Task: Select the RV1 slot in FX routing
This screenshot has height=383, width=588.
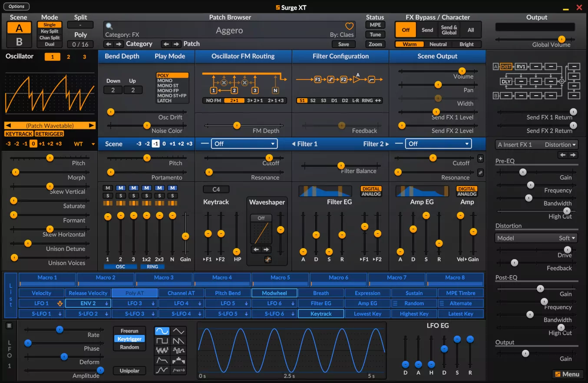Action: pyautogui.click(x=521, y=67)
